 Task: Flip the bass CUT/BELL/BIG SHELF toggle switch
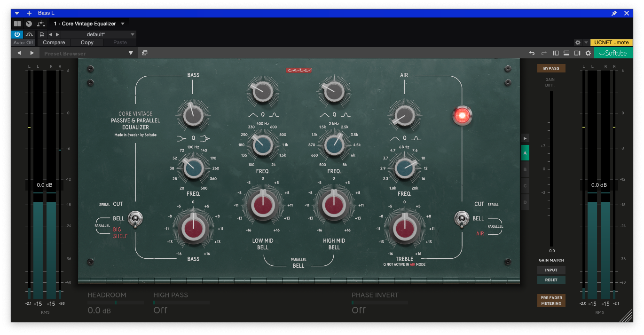135,219
